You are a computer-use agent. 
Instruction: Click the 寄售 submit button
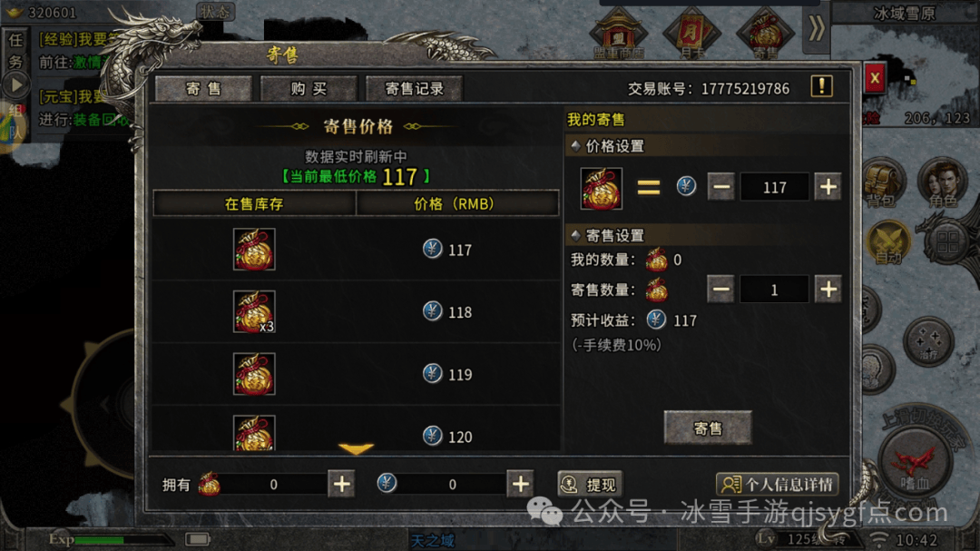[708, 428]
